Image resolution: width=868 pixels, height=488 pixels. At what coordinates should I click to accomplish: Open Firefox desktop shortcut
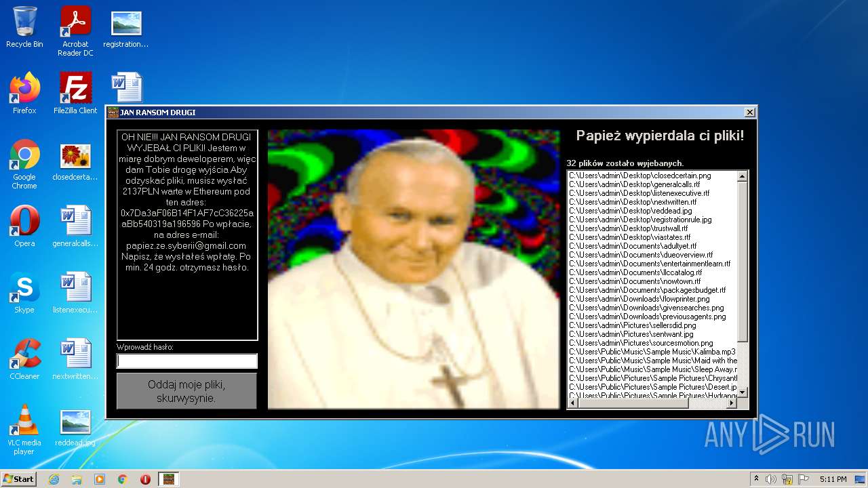pos(24,93)
